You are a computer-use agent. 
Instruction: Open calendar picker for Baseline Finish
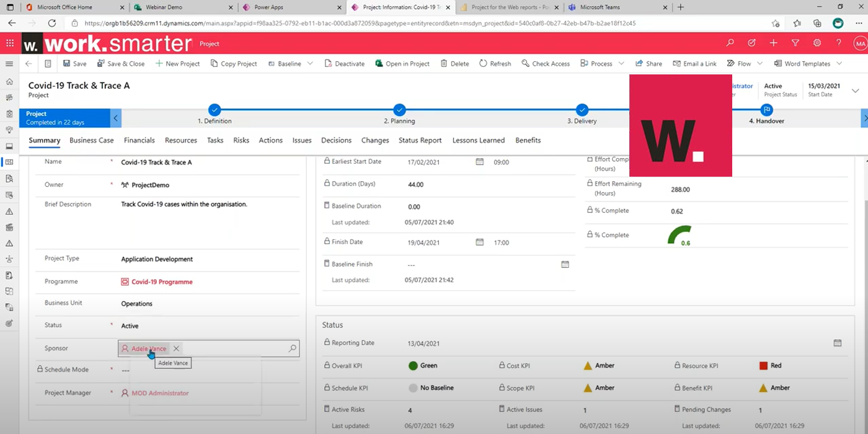565,264
